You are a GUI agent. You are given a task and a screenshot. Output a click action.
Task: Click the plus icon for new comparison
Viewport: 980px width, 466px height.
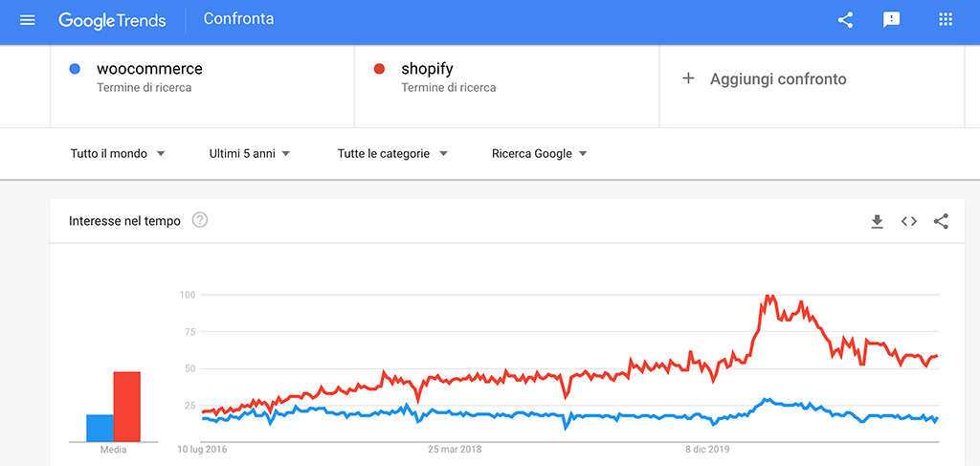(x=688, y=78)
